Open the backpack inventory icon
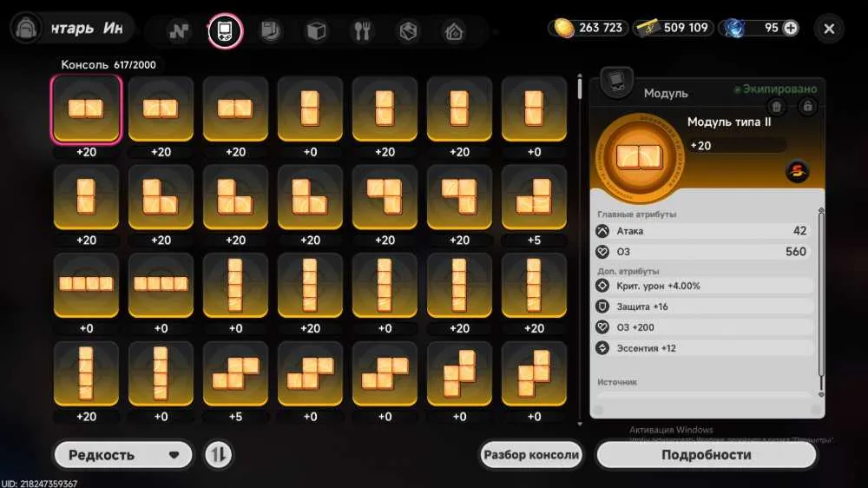Viewport: 868px width, 488px height. click(26, 28)
